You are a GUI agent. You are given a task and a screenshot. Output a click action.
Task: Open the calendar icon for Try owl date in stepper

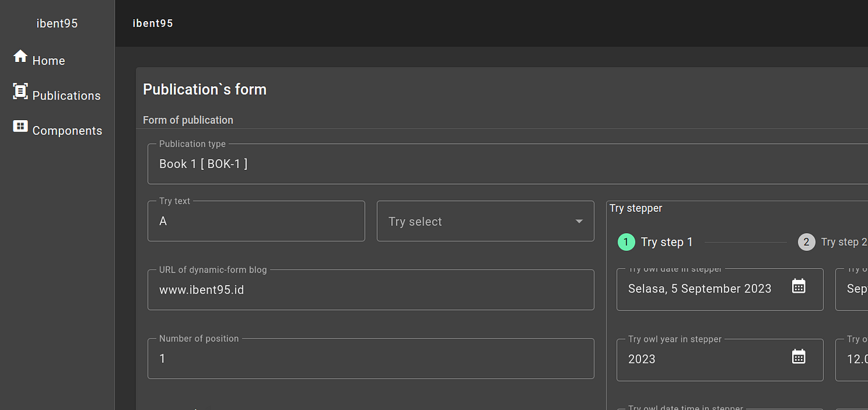pos(798,286)
